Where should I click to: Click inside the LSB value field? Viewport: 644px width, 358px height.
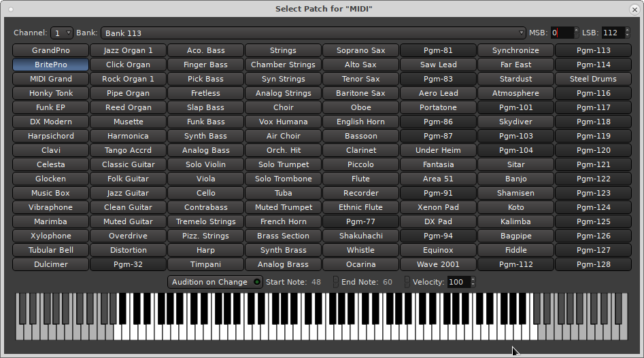click(x=611, y=33)
